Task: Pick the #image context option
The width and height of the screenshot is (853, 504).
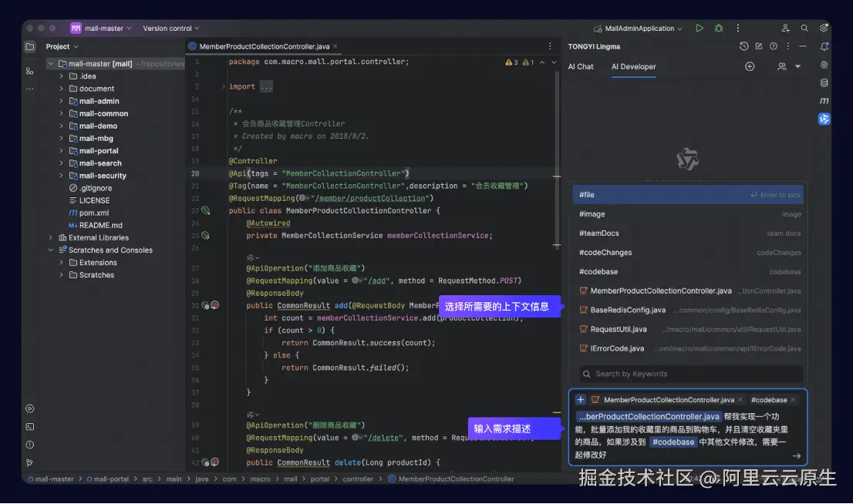Action: pyautogui.click(x=688, y=214)
